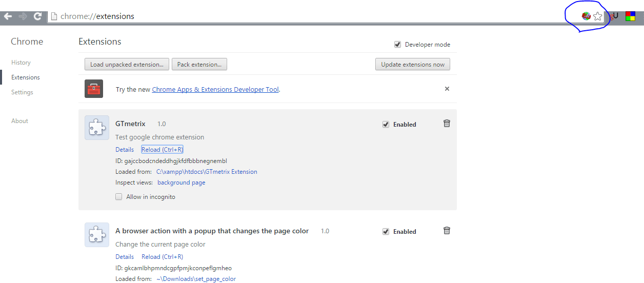Click the red toolbox Developer Tool icon
The width and height of the screenshot is (644, 283).
point(94,89)
